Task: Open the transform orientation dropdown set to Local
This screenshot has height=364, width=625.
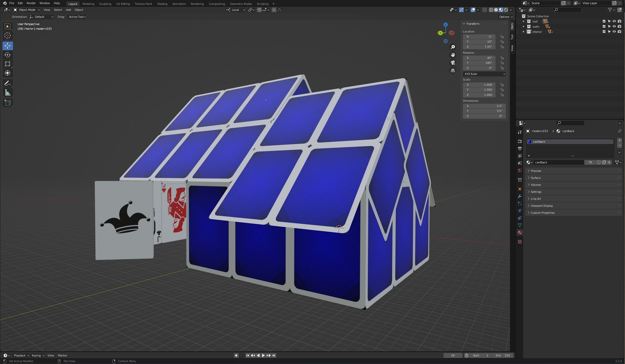Action: coord(235,10)
